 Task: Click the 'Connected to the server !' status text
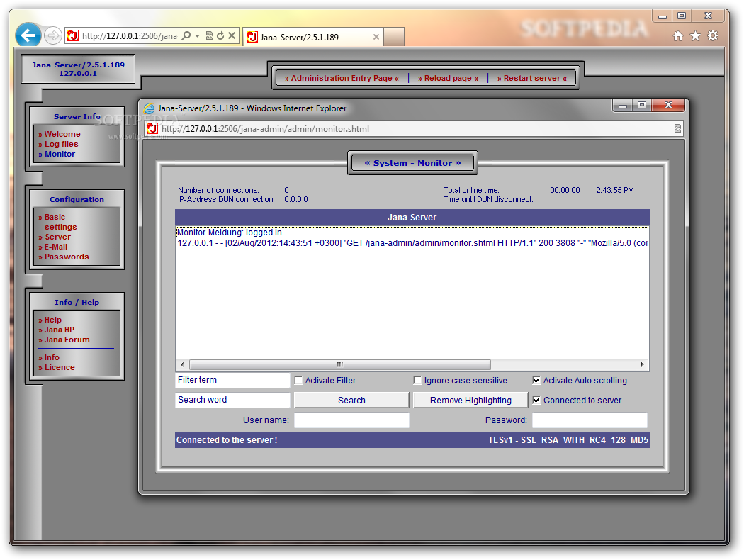point(227,440)
